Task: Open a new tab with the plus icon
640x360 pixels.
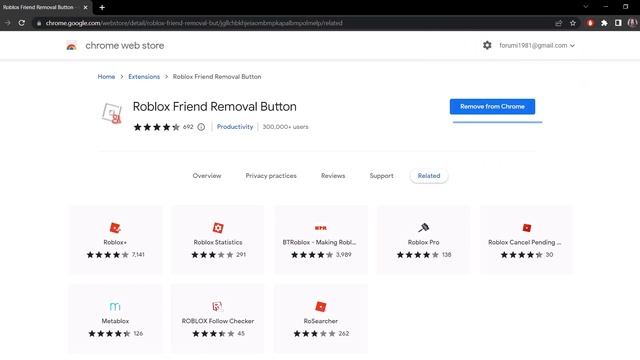Action: pyautogui.click(x=102, y=7)
